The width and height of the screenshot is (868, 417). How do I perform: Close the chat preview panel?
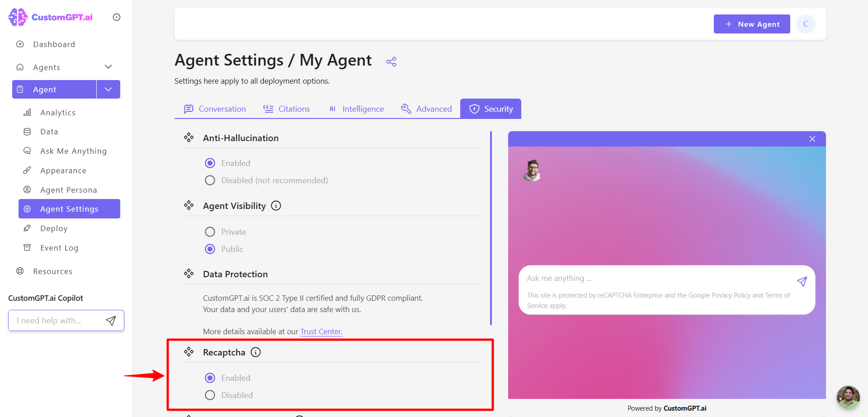[x=812, y=139]
